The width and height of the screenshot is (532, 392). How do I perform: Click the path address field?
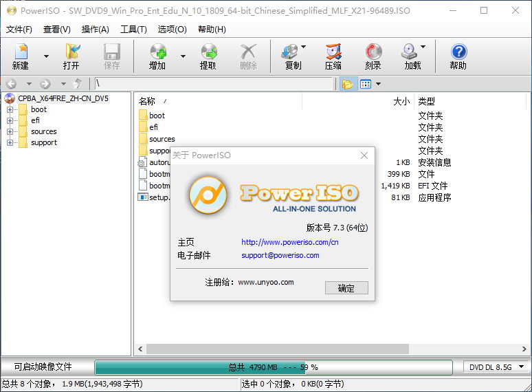pyautogui.click(x=213, y=83)
